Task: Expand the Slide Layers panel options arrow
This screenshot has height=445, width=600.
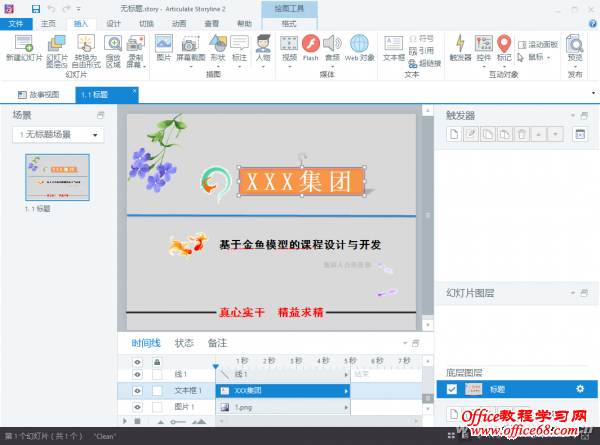Action: click(x=573, y=293)
